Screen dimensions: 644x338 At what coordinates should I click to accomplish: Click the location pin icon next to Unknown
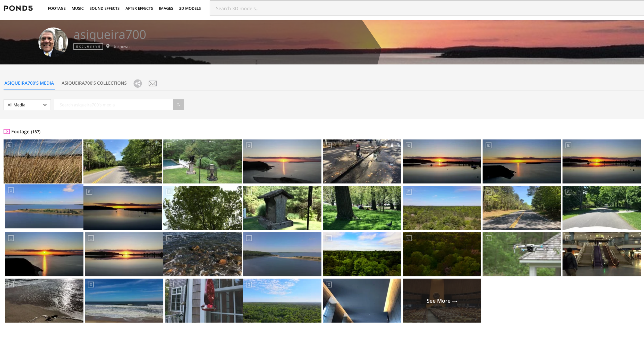click(108, 46)
